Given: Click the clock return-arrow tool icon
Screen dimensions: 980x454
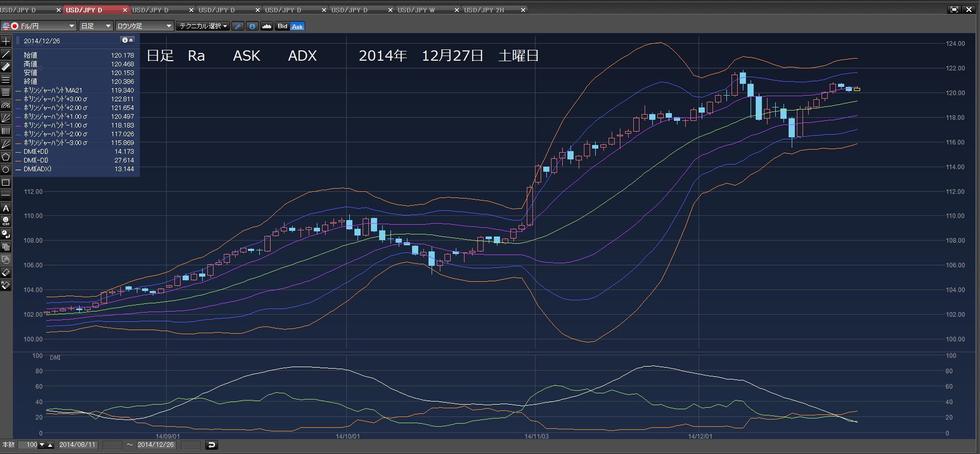Looking at the screenshot, I should (6, 234).
